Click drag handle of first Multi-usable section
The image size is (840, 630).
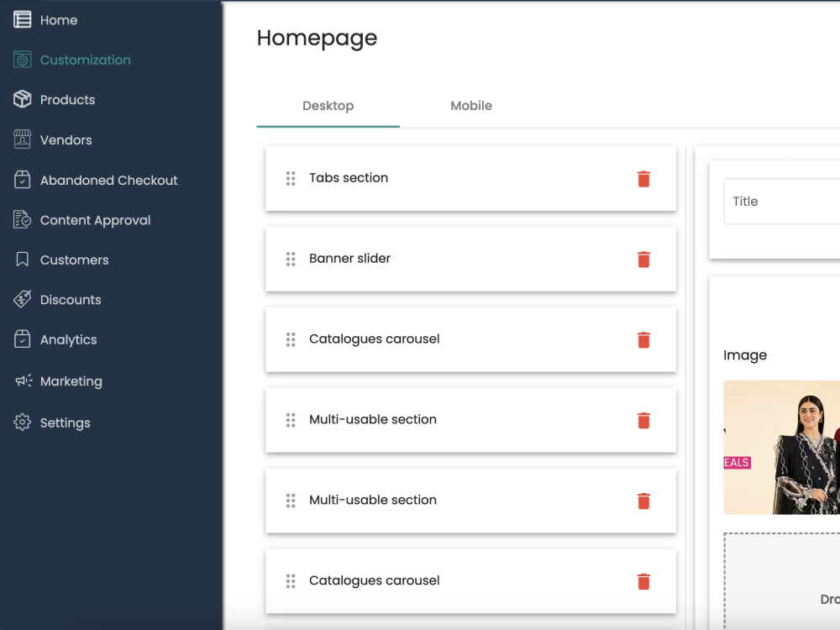[x=291, y=420]
